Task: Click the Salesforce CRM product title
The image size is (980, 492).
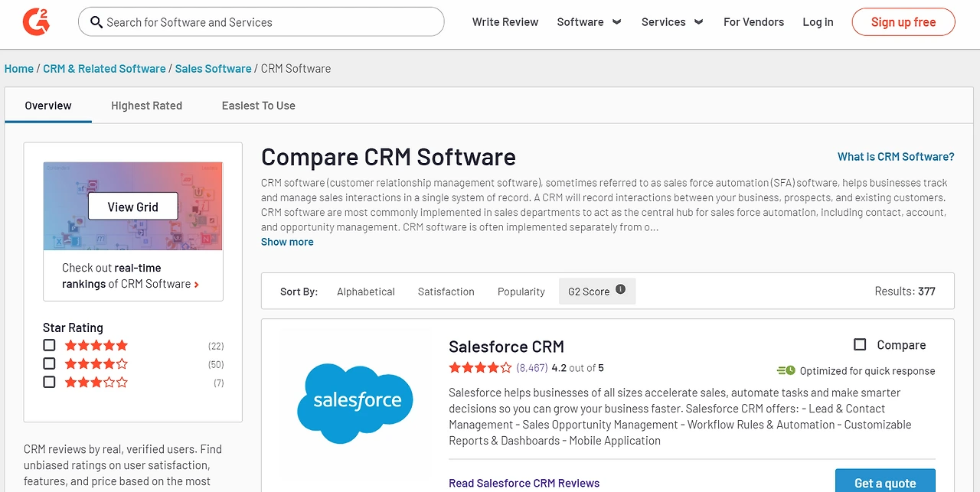Action: pyautogui.click(x=506, y=347)
